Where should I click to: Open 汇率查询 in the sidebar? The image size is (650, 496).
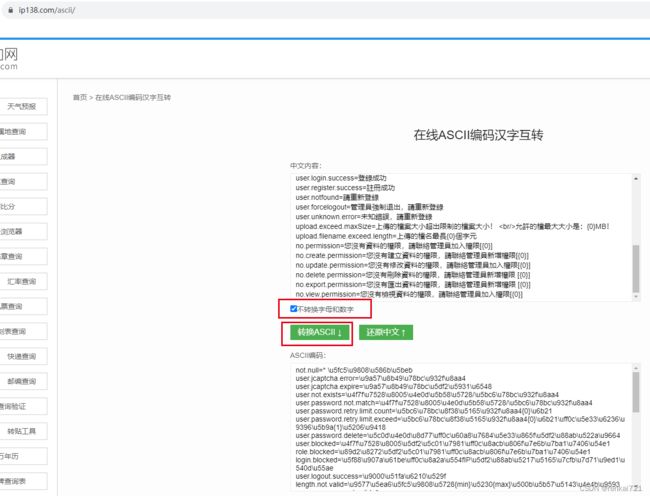24,282
